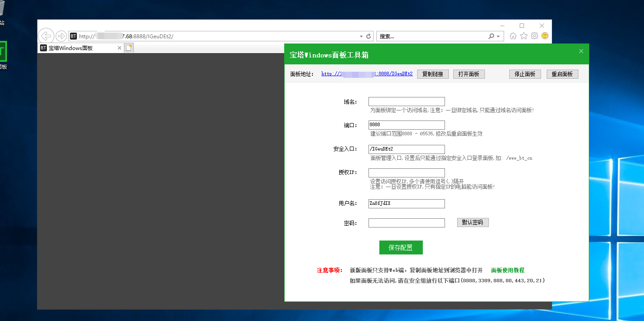The image size is (644, 321).
Task: Go back with browser back arrow
Action: [x=46, y=36]
